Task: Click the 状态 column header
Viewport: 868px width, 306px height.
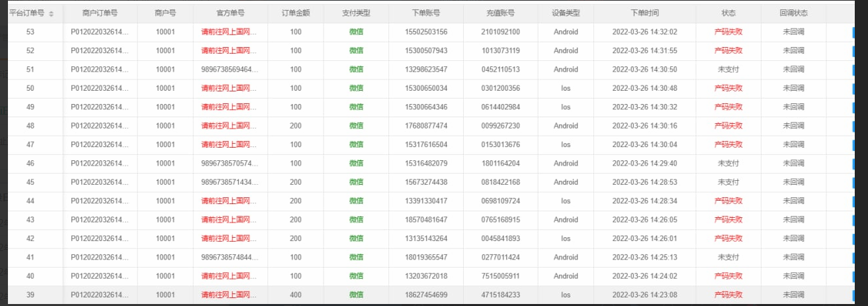Action: pyautogui.click(x=728, y=13)
